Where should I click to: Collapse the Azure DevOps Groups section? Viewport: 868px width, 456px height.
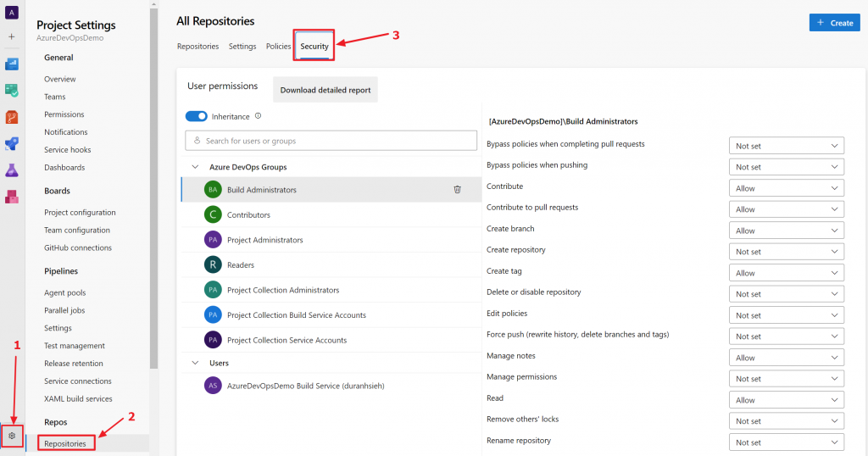(195, 167)
